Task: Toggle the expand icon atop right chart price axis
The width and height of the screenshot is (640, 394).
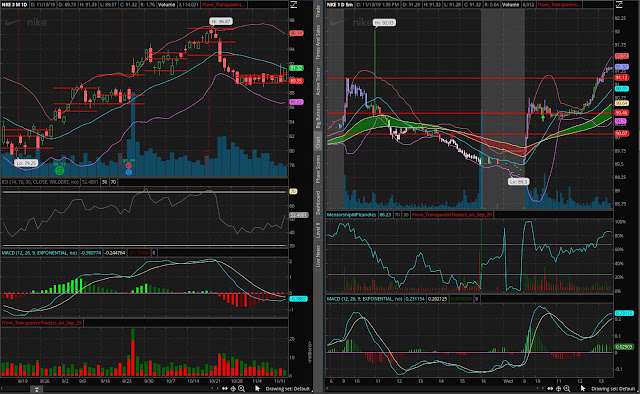Action: (619, 4)
